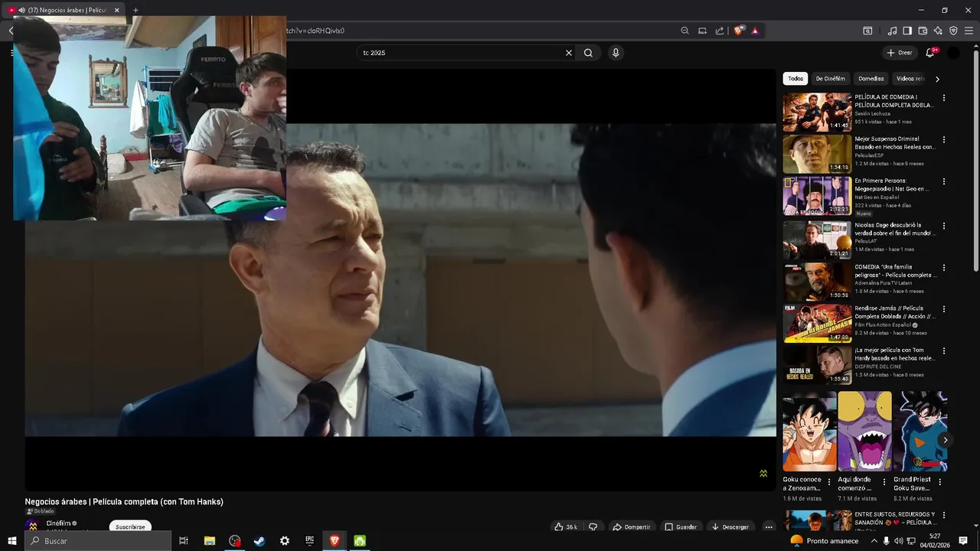This screenshot has width=980, height=551.
Task: Open the Cinéfilm channel name link
Action: pos(58,523)
